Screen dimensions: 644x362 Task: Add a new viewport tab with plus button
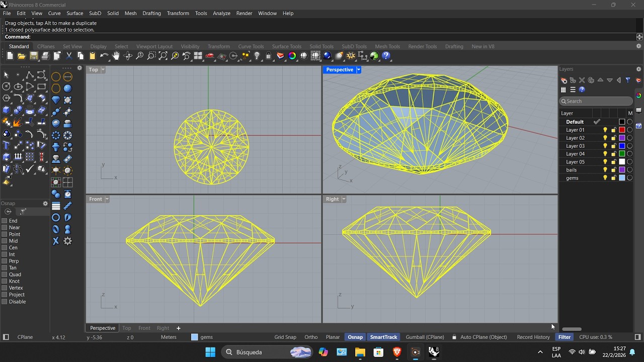[178, 328]
